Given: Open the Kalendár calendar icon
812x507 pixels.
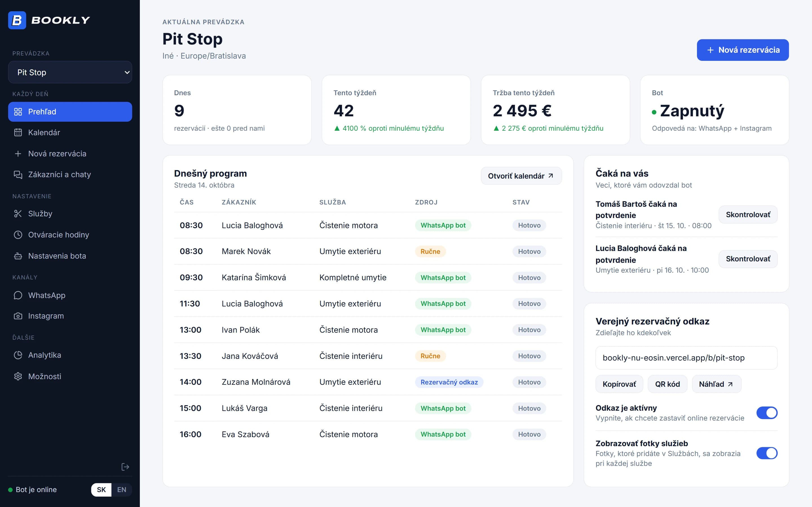Looking at the screenshot, I should [18, 132].
